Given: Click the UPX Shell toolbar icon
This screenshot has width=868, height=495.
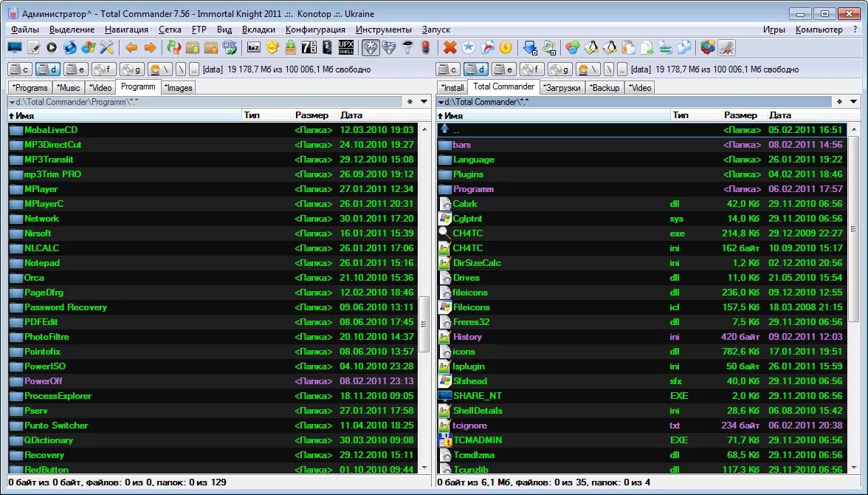Looking at the screenshot, I should pyautogui.click(x=346, y=48).
